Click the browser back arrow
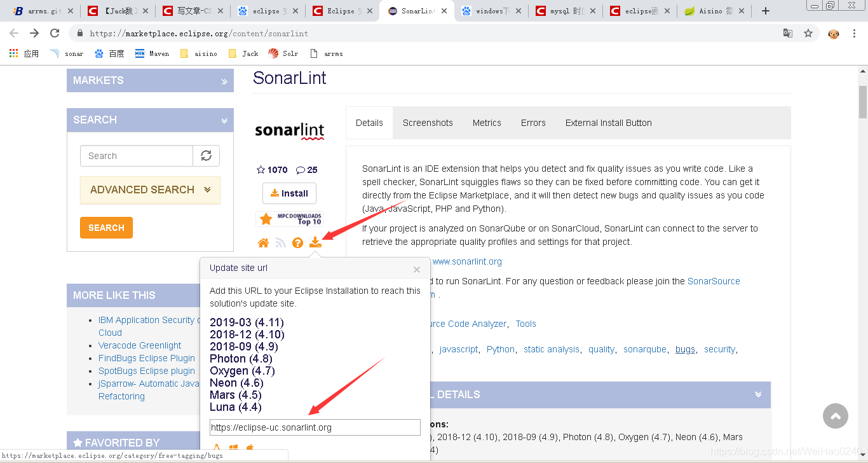The height and width of the screenshot is (463, 868). pyautogui.click(x=14, y=33)
